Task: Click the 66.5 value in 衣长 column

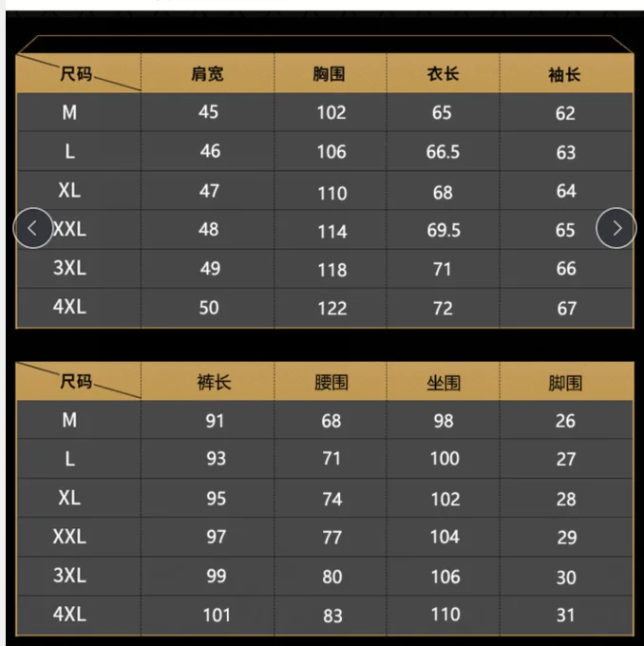Action: (x=444, y=152)
